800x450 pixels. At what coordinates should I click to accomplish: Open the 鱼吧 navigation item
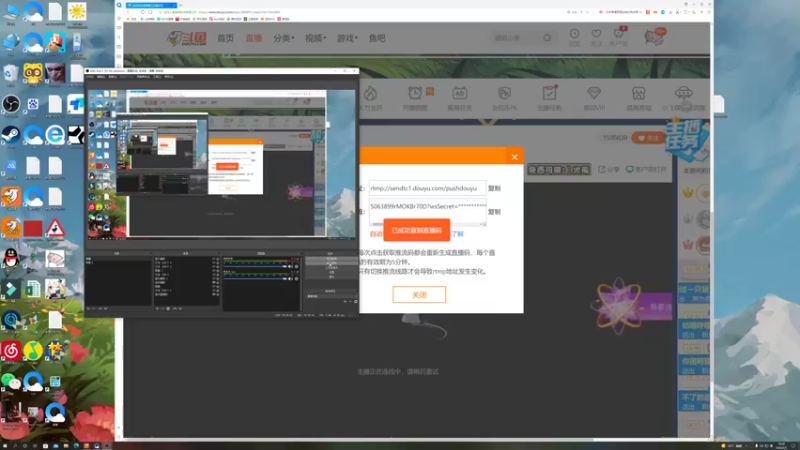(x=377, y=38)
